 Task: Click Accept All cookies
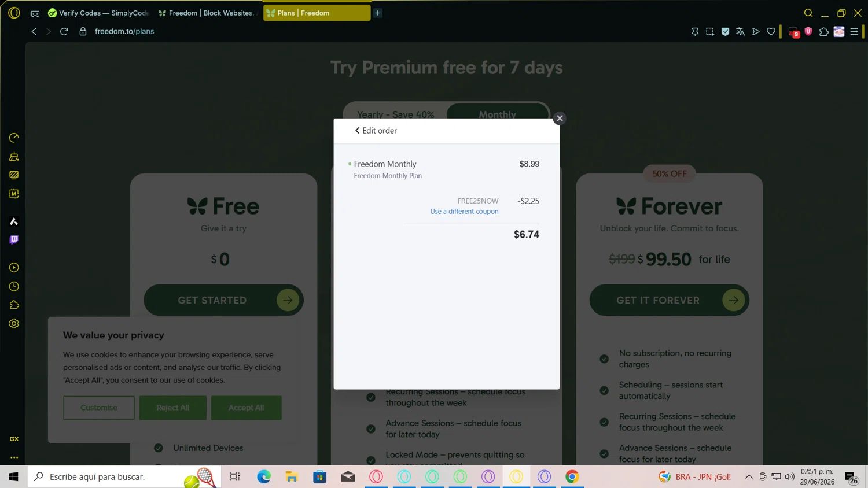point(246,408)
